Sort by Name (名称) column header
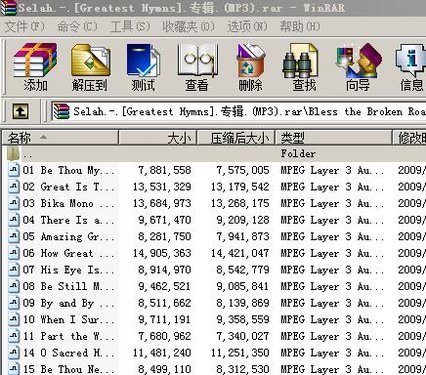The width and height of the screenshot is (426, 375). click(60, 138)
